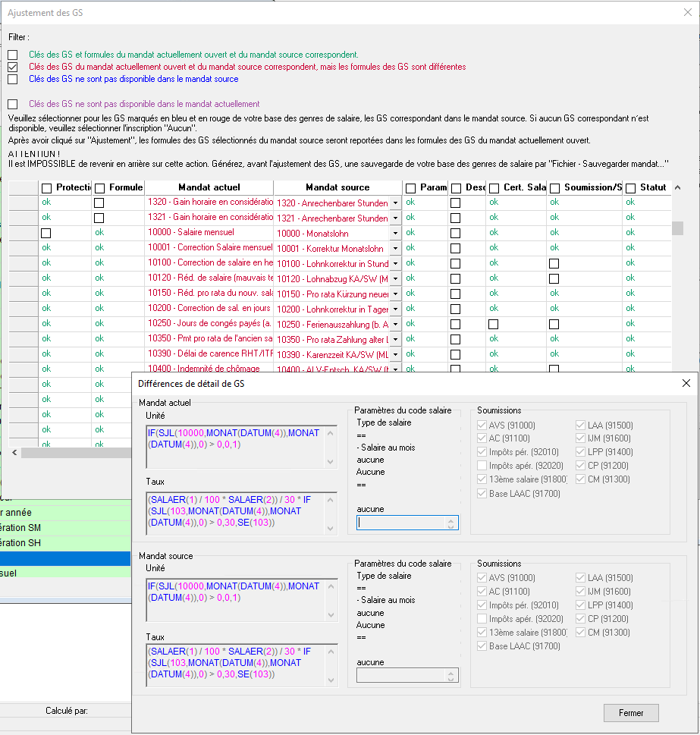
Task: Toggle Base LAAC (91700) in Mandat source
Action: (482, 646)
